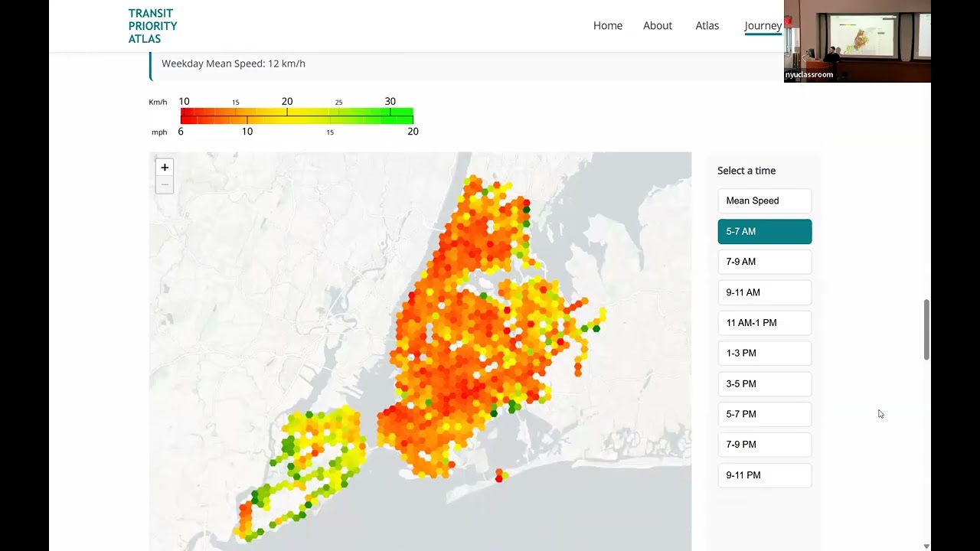980x551 pixels.
Task: Show speeds for 9-11 PM
Action: tap(765, 475)
